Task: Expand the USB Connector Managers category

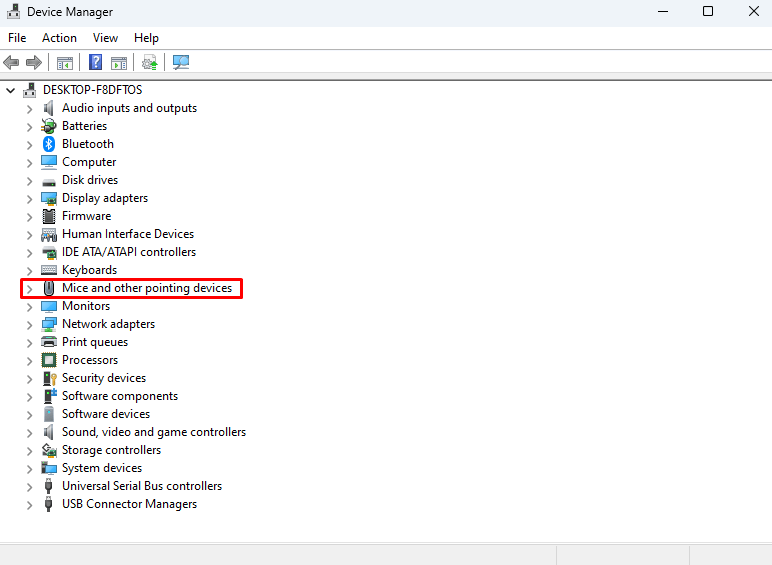Action: point(30,505)
